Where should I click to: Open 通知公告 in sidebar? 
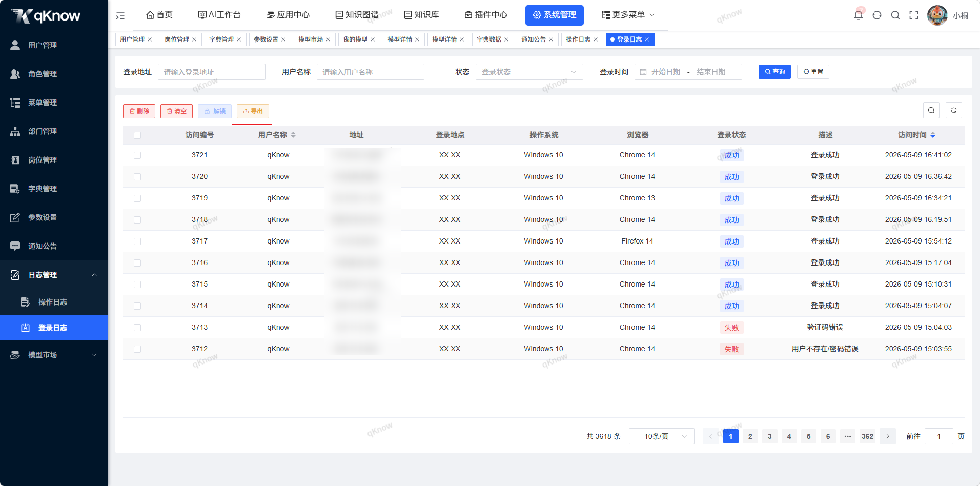pos(54,246)
